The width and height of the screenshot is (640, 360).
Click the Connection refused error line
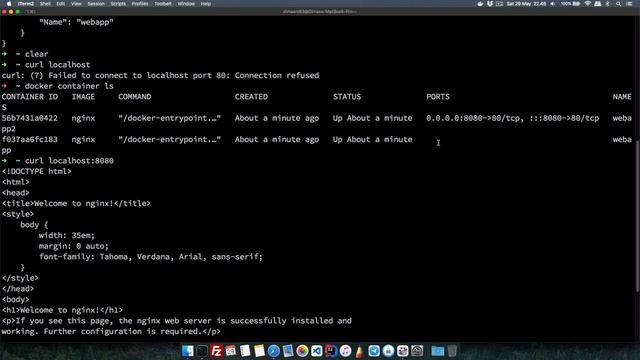[160, 76]
